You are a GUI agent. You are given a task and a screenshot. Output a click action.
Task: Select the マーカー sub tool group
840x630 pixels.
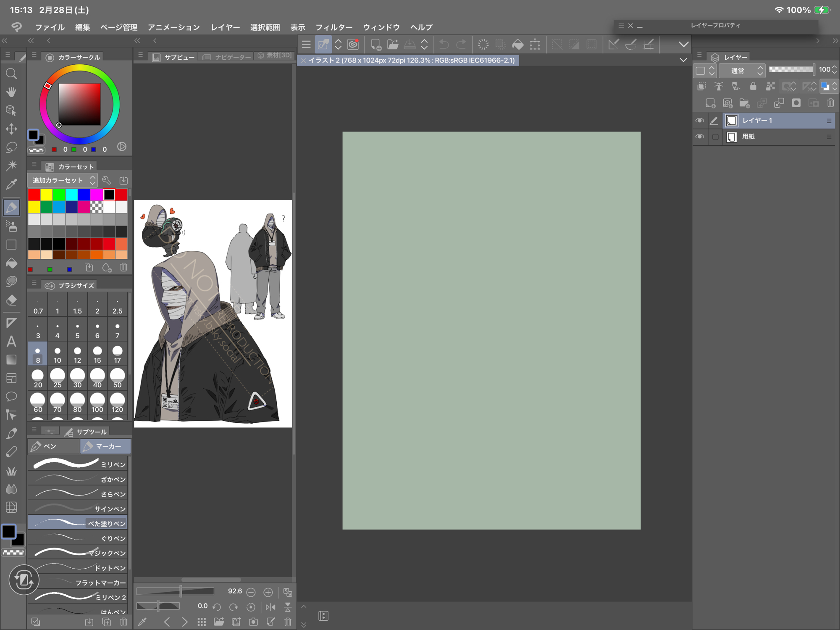point(105,446)
